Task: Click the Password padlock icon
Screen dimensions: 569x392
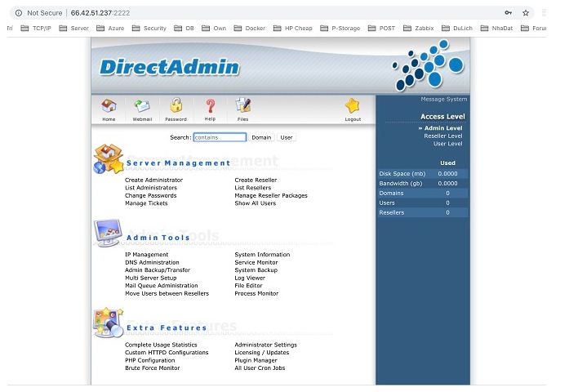Action: [176, 105]
